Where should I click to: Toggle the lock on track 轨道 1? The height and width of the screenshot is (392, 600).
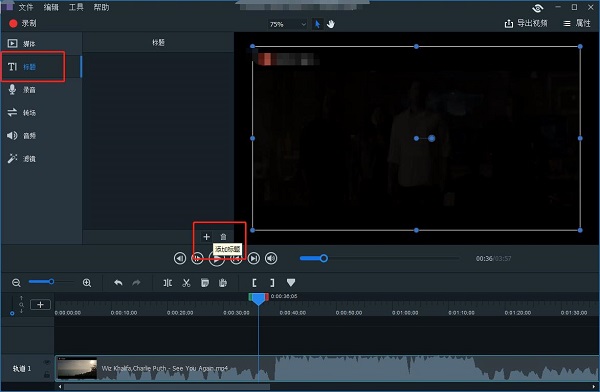coord(47,374)
